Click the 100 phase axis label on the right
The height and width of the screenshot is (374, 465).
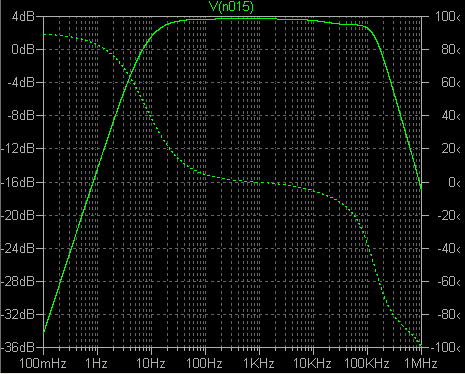448,16
